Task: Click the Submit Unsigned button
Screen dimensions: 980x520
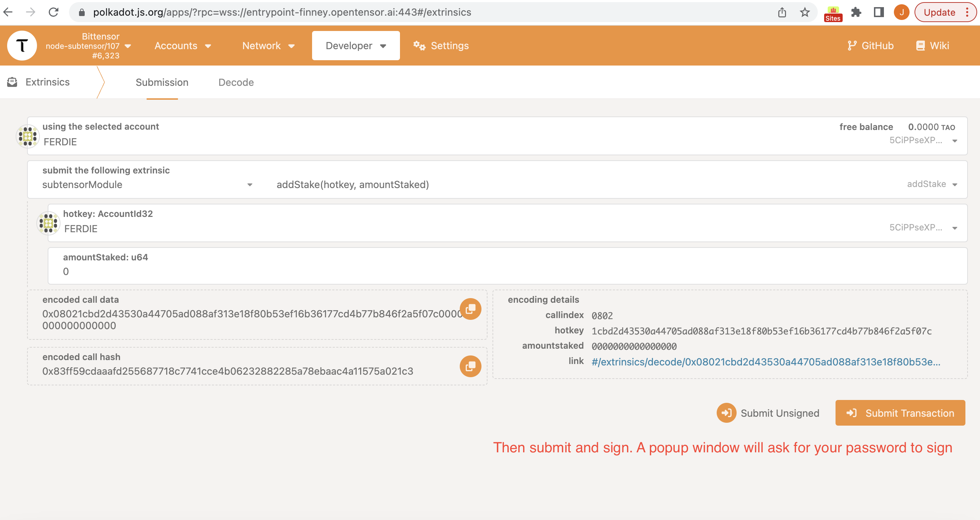Action: tap(769, 413)
